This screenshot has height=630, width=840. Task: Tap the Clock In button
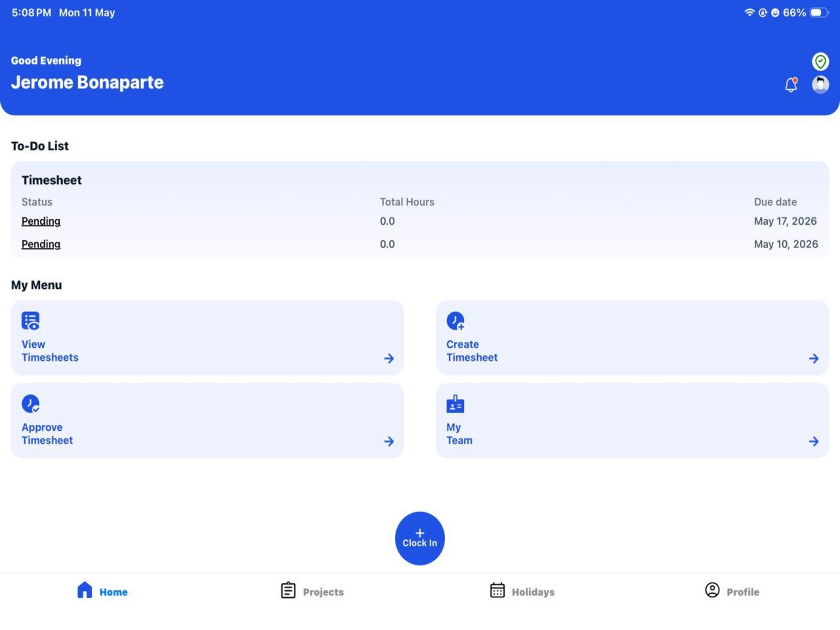420,538
